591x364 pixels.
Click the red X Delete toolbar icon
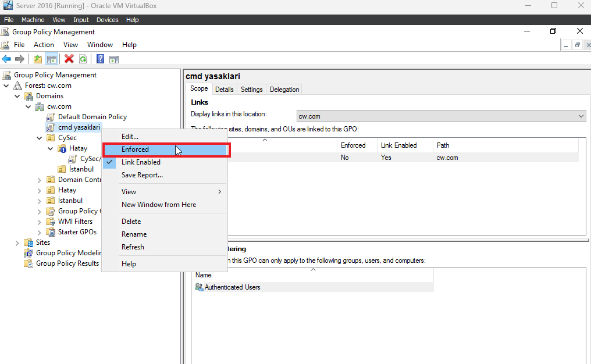(x=69, y=59)
